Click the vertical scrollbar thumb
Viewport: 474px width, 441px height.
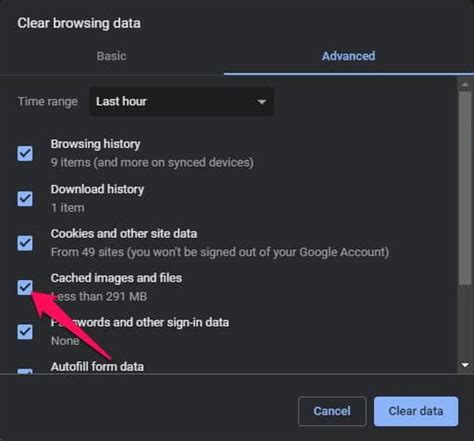point(465,188)
